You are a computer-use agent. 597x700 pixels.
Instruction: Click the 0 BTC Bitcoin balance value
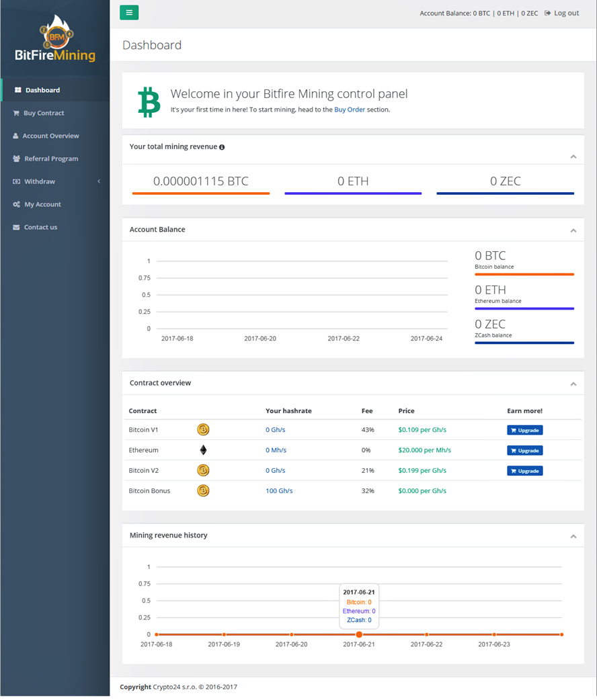pos(490,256)
